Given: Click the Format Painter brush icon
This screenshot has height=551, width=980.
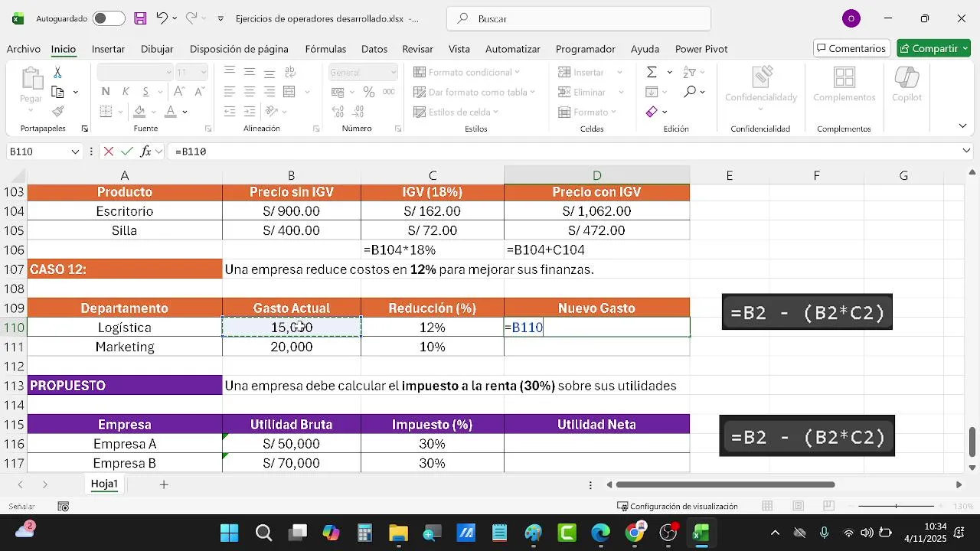Looking at the screenshot, I should pyautogui.click(x=57, y=112).
